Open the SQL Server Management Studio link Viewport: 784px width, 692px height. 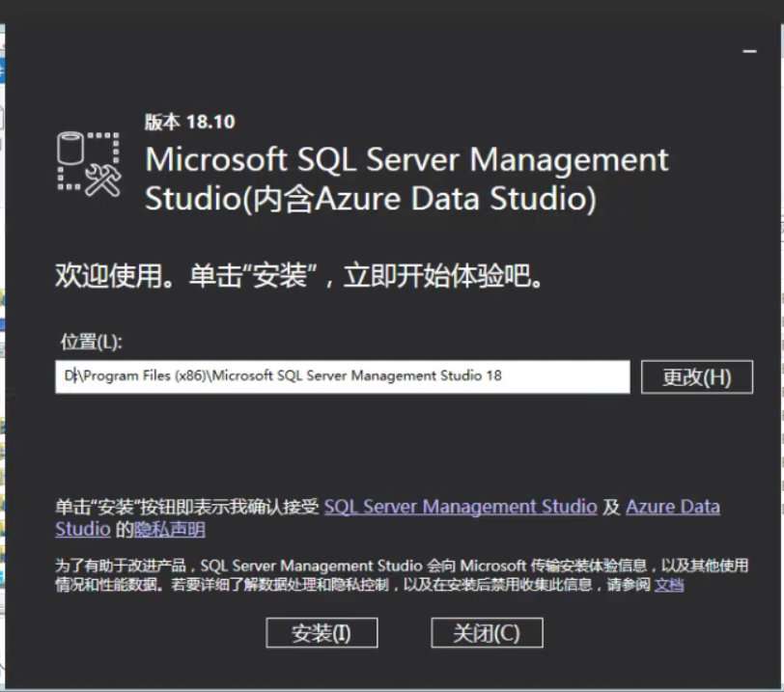[x=460, y=507]
